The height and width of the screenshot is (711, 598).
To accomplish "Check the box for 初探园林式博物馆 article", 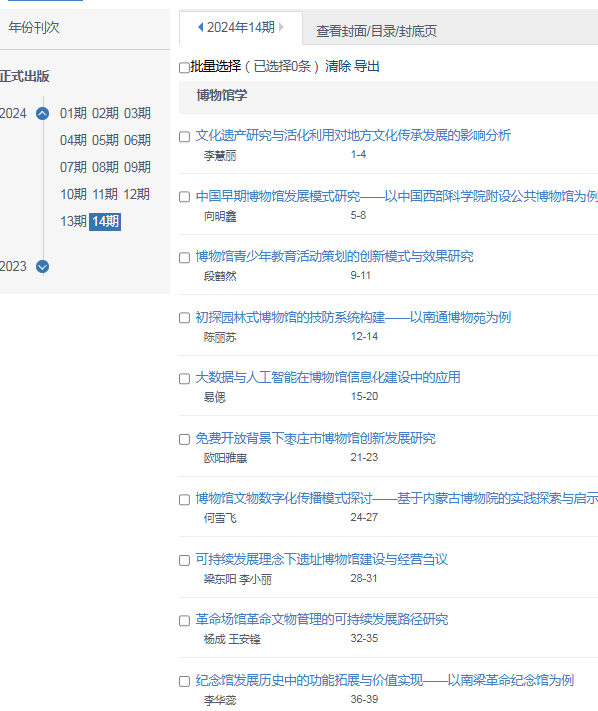I will 184,318.
